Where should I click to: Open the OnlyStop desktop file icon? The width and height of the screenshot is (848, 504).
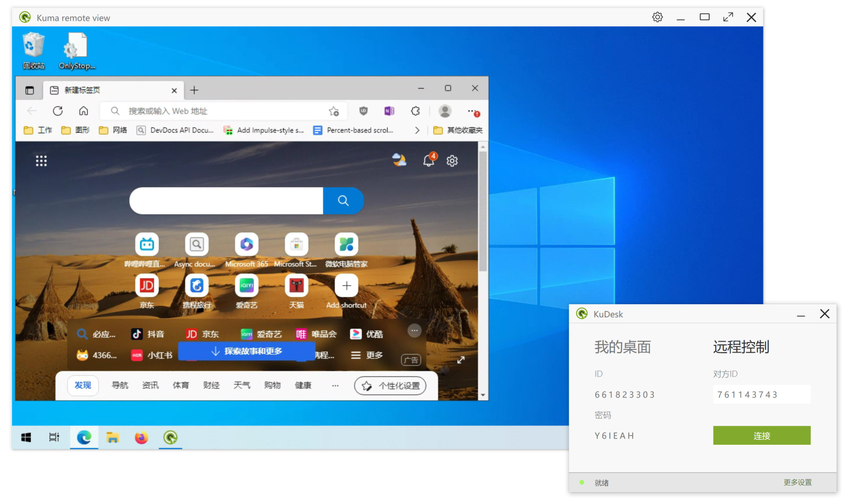click(x=77, y=51)
